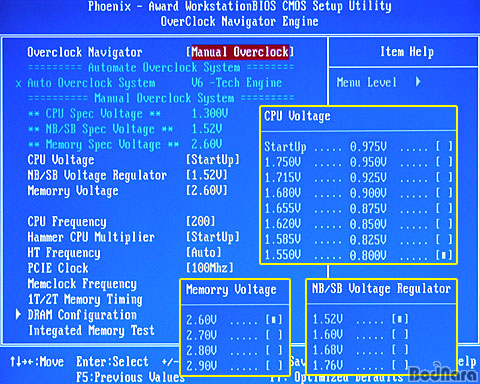480x384 pixels.
Task: Choose 1.68V radio in NB/SB Voltage popup
Action: (400, 350)
